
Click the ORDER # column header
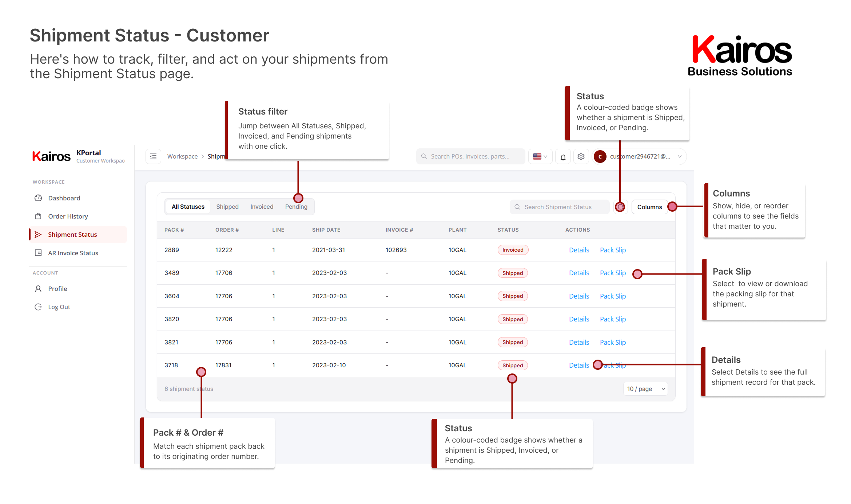click(x=227, y=230)
